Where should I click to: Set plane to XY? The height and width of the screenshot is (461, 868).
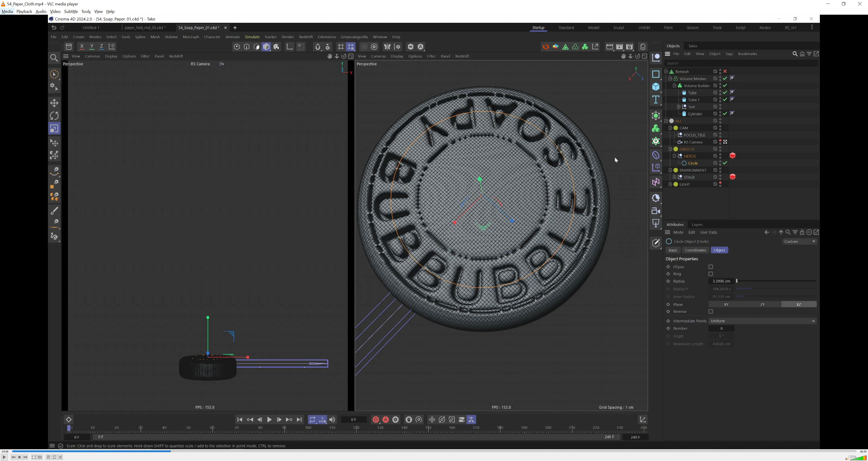click(726, 305)
